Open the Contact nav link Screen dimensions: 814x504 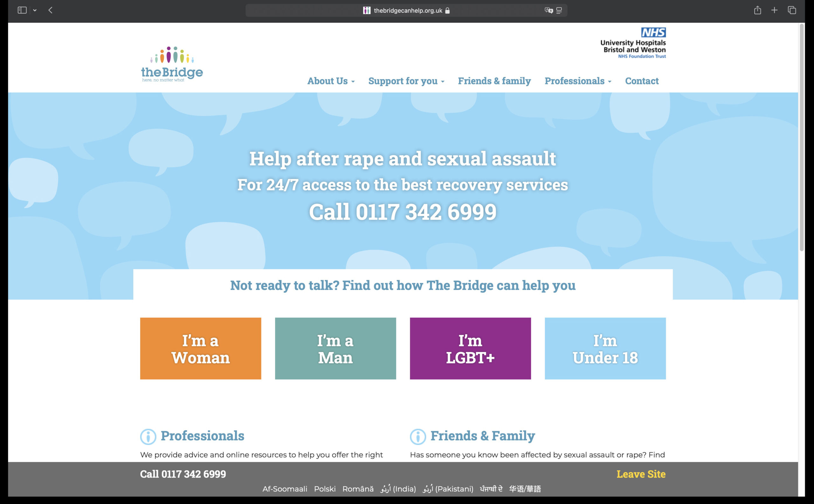click(x=642, y=81)
